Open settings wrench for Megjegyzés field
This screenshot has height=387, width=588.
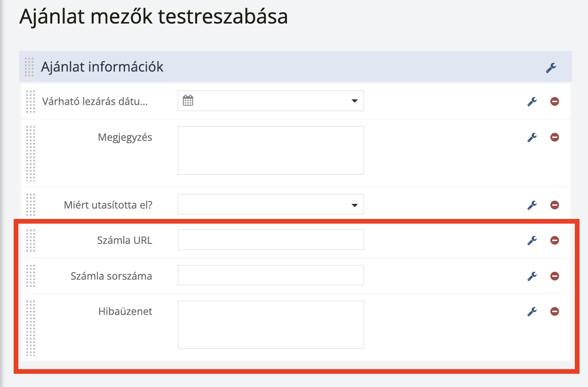[532, 137]
